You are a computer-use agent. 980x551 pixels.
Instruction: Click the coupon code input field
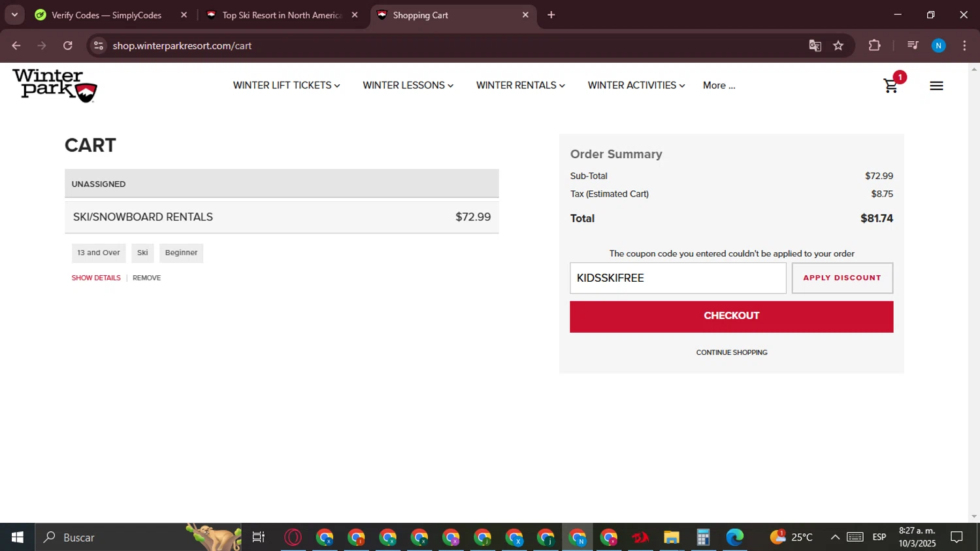pos(678,278)
